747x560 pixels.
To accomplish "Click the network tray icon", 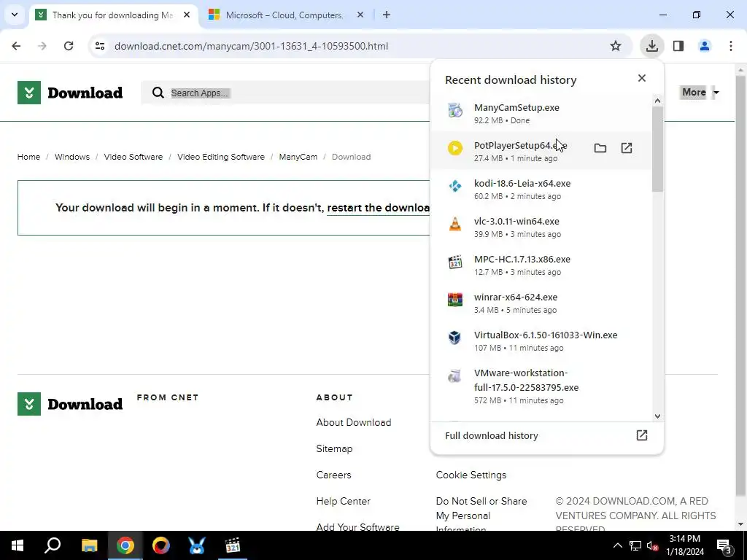I will tap(635, 545).
